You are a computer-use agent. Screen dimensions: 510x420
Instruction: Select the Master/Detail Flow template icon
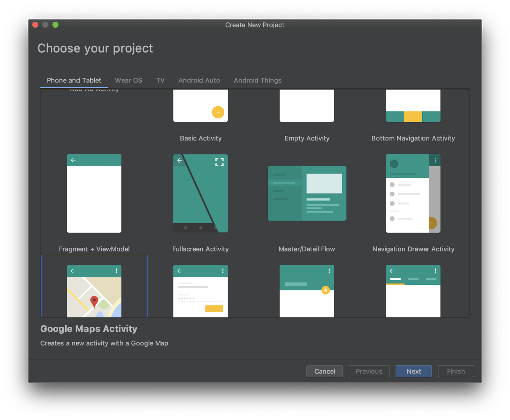pos(307,193)
